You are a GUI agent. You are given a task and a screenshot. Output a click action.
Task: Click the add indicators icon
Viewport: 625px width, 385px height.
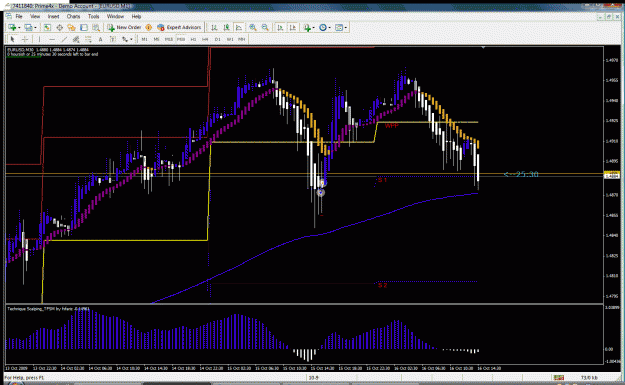pos(307,27)
